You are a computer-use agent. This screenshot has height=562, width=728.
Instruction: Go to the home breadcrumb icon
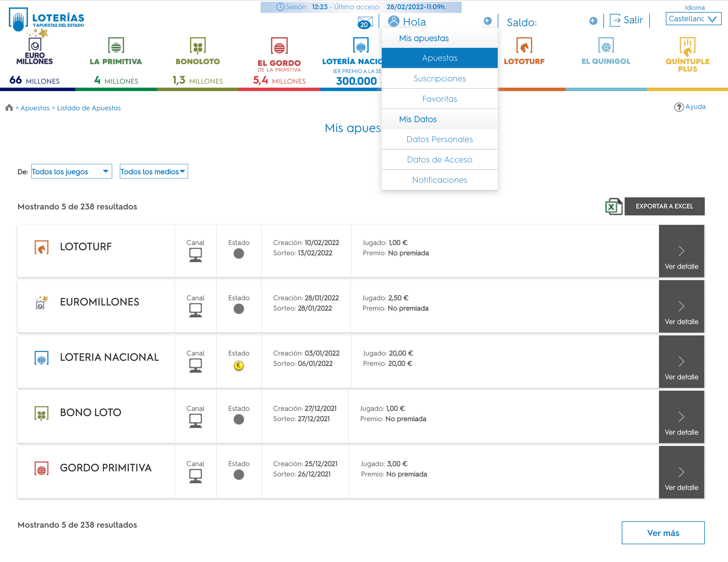click(x=9, y=107)
